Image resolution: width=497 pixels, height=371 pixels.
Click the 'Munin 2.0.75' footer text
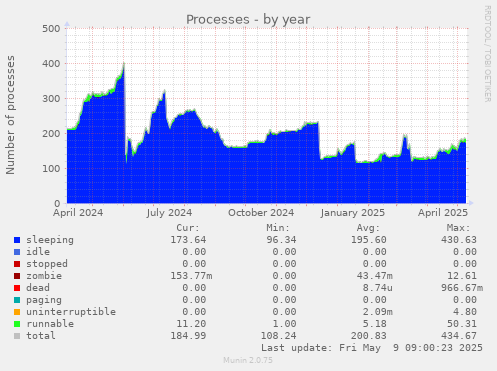[248, 360]
